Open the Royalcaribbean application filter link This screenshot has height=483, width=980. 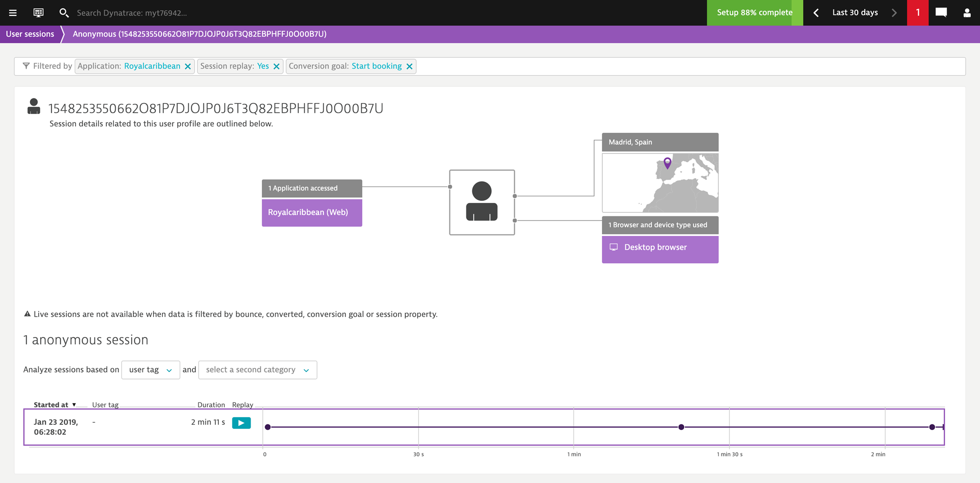coord(152,66)
